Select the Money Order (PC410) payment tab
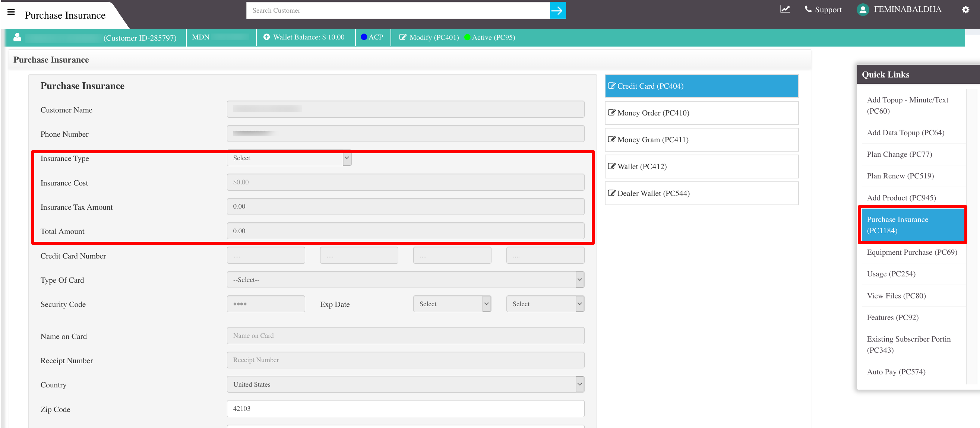Screen dimensions: 980x428 tap(701, 113)
